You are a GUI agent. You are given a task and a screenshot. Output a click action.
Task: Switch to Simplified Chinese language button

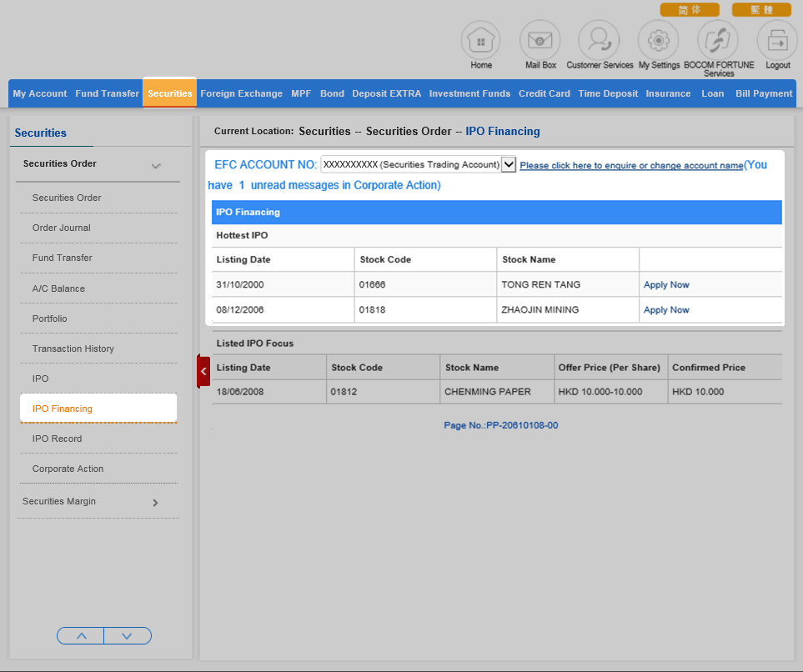[689, 10]
